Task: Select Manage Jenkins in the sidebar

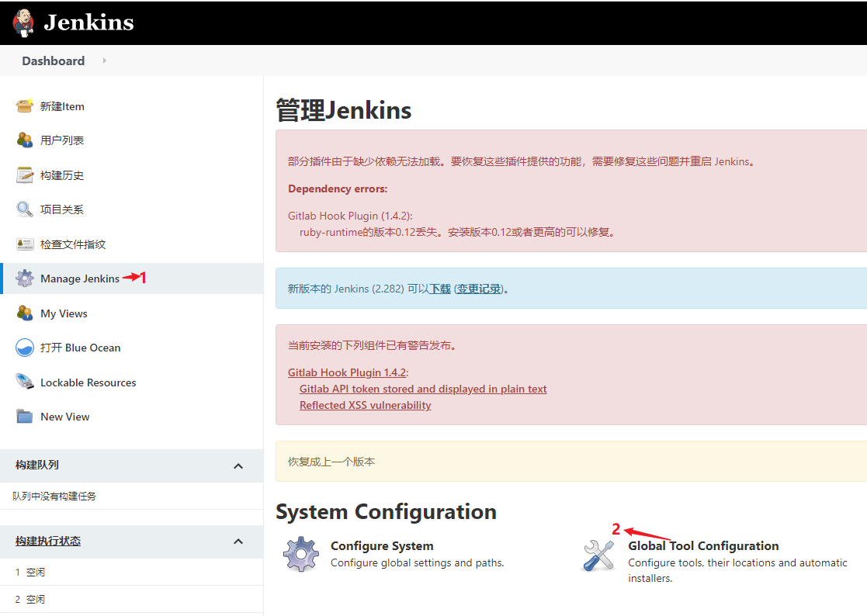Action: (x=80, y=279)
